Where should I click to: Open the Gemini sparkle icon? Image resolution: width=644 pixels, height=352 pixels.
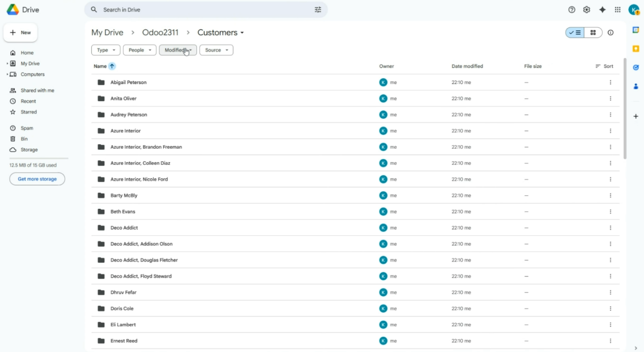click(602, 10)
